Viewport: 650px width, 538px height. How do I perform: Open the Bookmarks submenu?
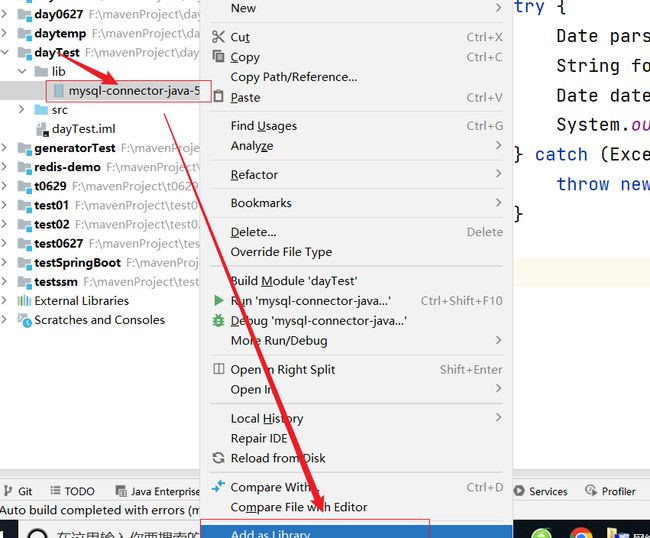pos(357,203)
